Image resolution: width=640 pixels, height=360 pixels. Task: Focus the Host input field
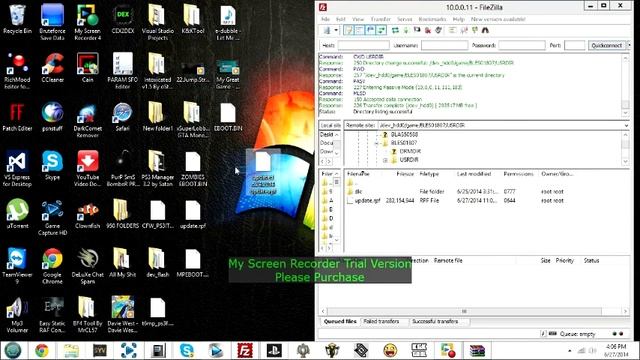click(x=363, y=45)
